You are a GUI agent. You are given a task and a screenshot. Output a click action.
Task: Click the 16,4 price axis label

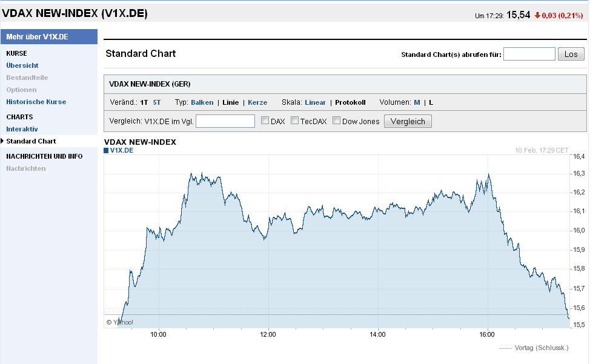pos(579,156)
